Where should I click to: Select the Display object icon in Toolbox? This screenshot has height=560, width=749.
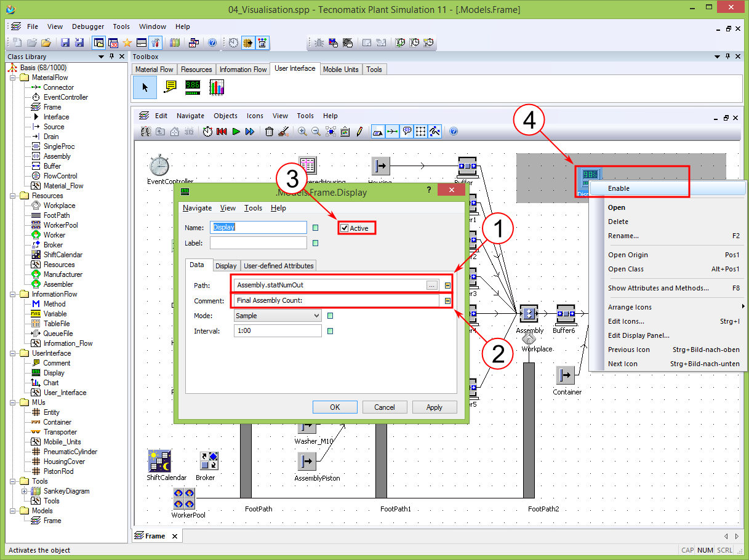coord(193,87)
